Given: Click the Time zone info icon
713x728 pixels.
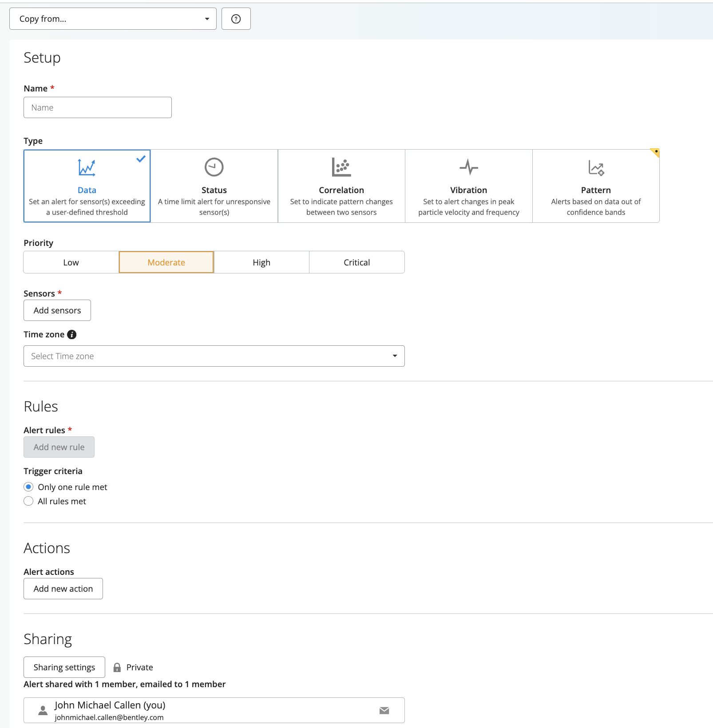Looking at the screenshot, I should tap(71, 335).
